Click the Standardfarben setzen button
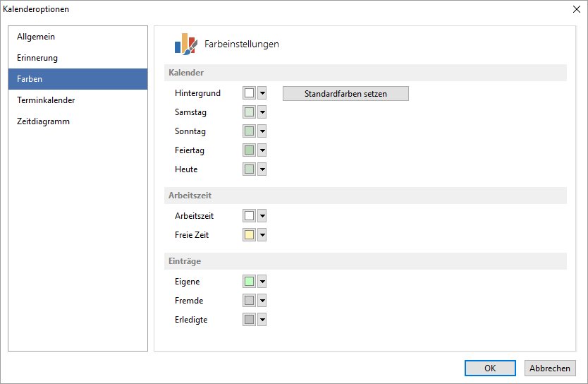The width and height of the screenshot is (588, 384). pos(345,93)
